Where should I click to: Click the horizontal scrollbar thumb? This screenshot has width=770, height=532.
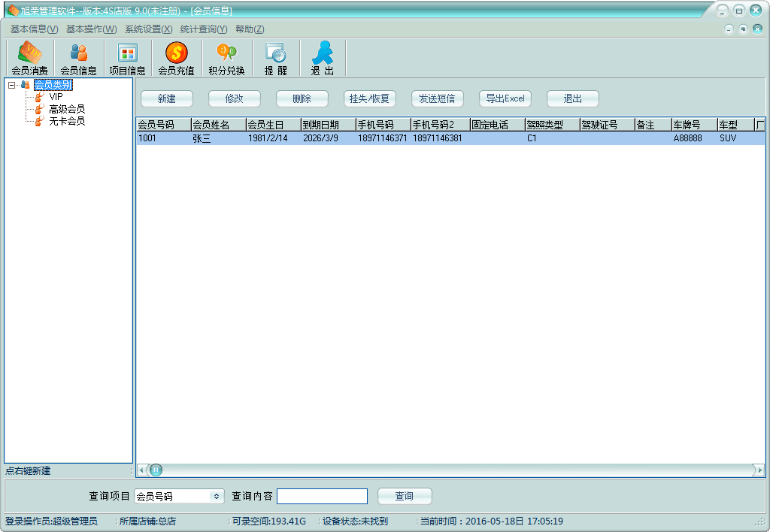coord(156,470)
